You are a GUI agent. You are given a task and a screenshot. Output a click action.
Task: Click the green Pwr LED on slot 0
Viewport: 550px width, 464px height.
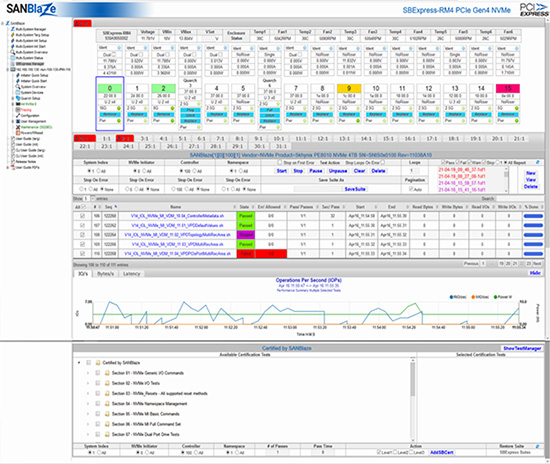coord(119,121)
